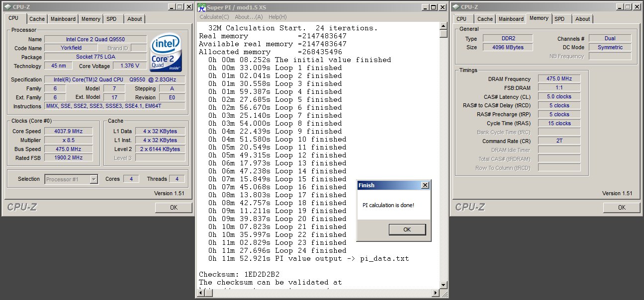Click the Core Voltage value 1.376 V
Screen dimensions: 644x300
click(130, 66)
